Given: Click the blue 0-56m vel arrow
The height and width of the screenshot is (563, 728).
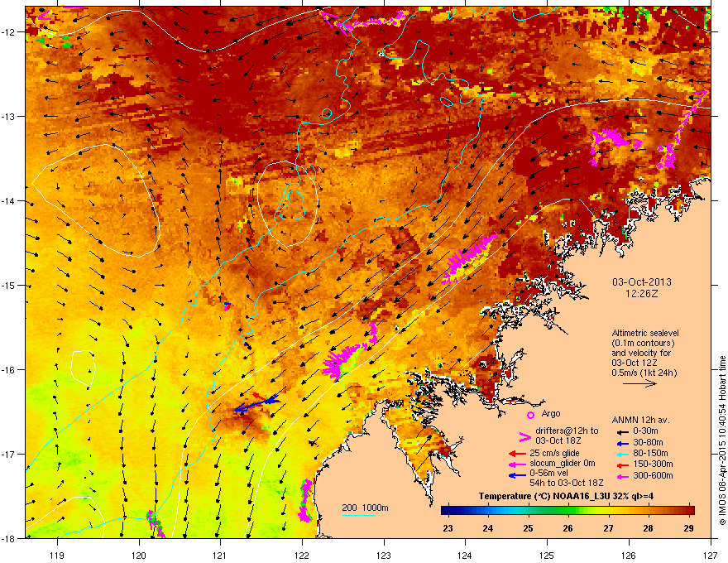Looking at the screenshot, I should (517, 475).
